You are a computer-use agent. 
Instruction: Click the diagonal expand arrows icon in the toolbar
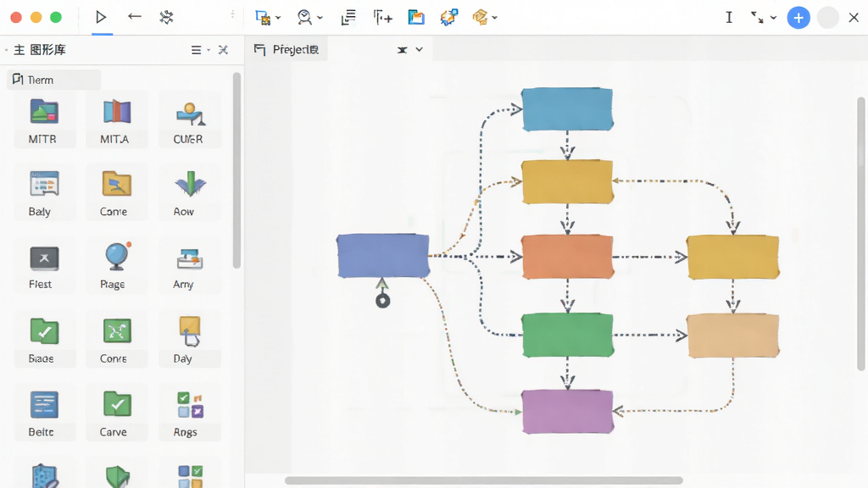coord(757,18)
